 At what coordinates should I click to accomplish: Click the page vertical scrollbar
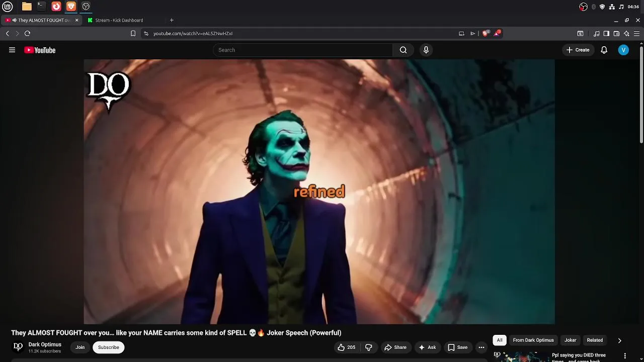click(x=641, y=94)
